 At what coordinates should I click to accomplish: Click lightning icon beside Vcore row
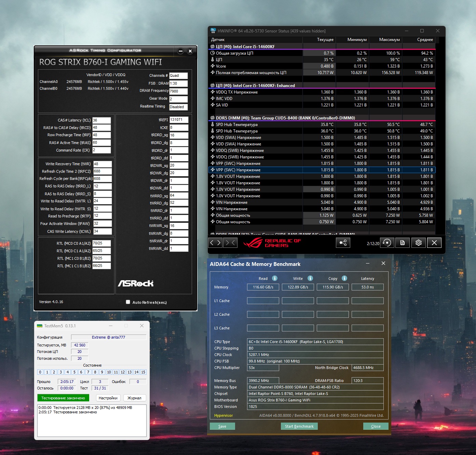point(213,66)
